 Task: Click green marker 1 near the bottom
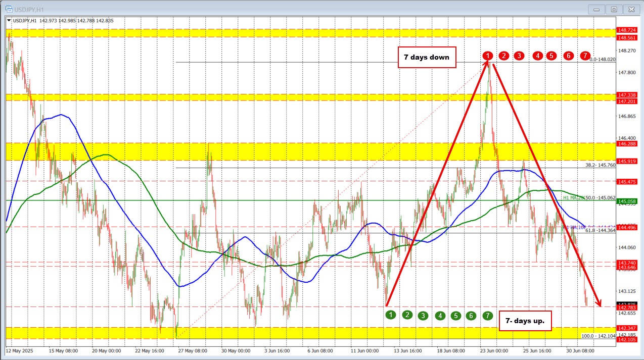click(x=390, y=315)
